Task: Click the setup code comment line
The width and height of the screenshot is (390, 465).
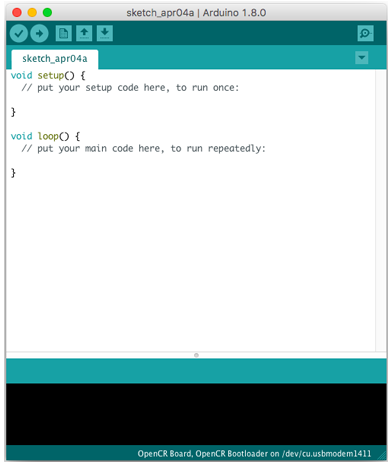Action: [130, 88]
